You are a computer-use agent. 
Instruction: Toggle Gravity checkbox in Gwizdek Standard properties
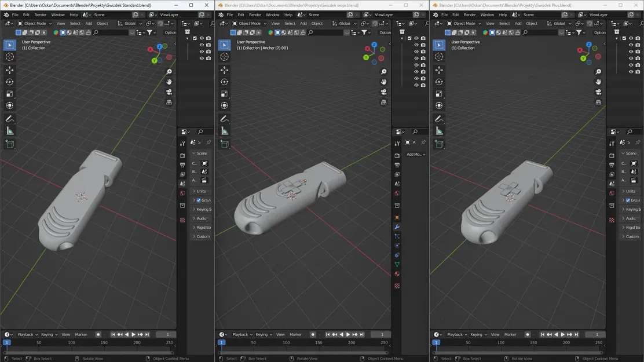pos(199,200)
